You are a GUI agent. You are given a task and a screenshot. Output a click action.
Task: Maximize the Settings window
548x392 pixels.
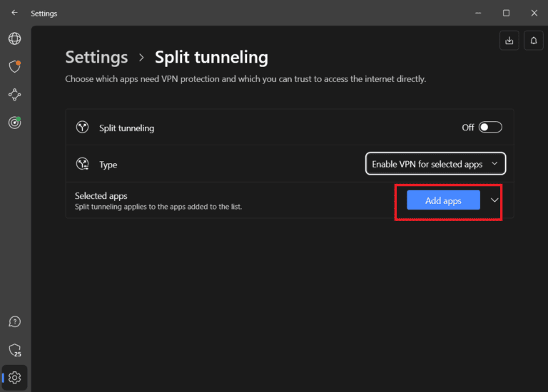(x=506, y=13)
